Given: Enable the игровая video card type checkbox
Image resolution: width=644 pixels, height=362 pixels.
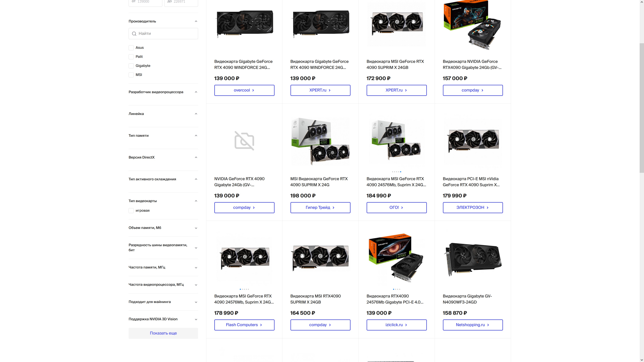Looking at the screenshot, I should pyautogui.click(x=131, y=211).
